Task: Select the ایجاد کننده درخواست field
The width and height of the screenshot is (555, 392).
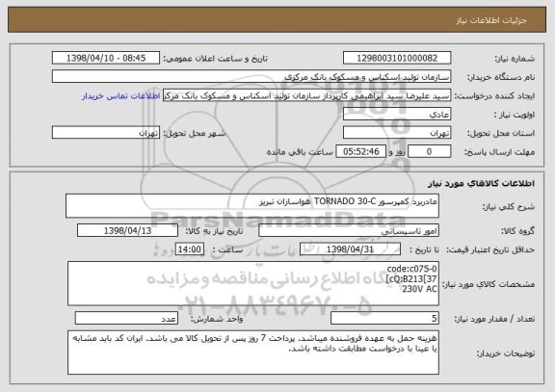Action: click(x=306, y=95)
